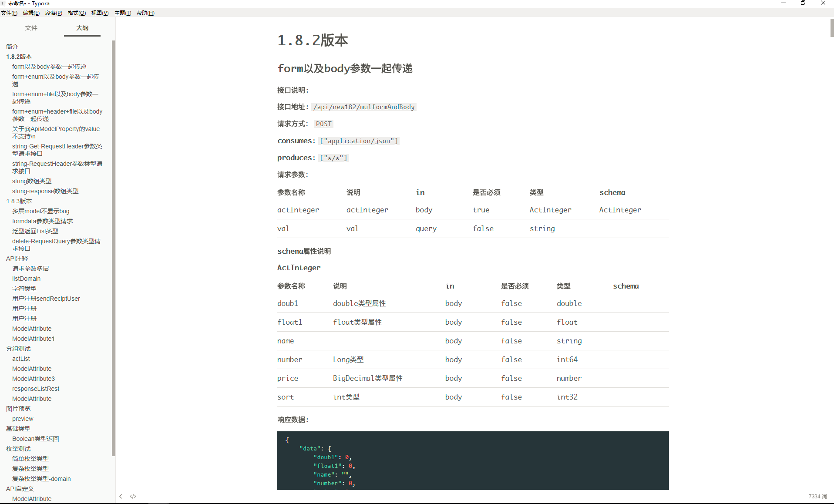Viewport: 834px width, 504px height.
Task: Select 1.8.3版本 heading in outline
Action: (19, 201)
